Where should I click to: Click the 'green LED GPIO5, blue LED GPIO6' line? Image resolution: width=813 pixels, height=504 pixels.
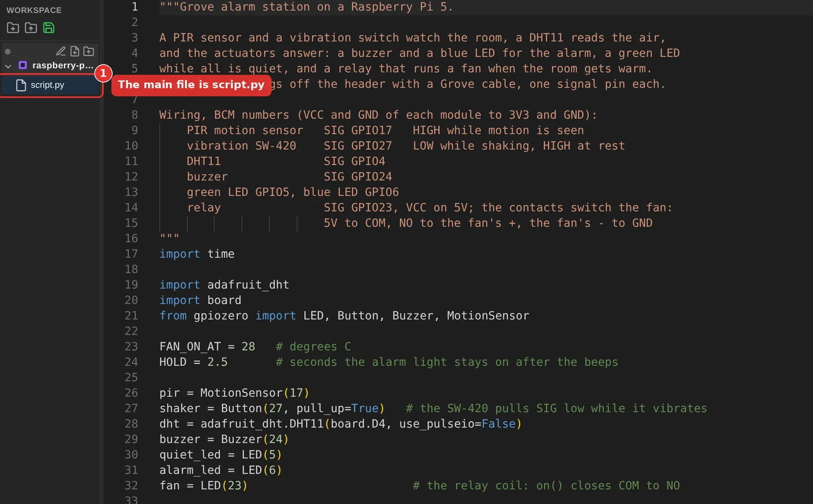(293, 192)
